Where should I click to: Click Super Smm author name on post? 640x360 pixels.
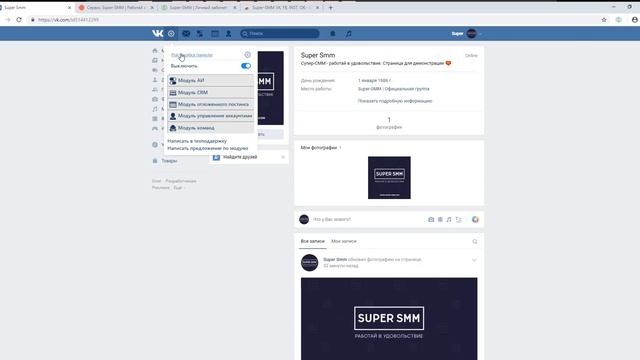point(335,259)
